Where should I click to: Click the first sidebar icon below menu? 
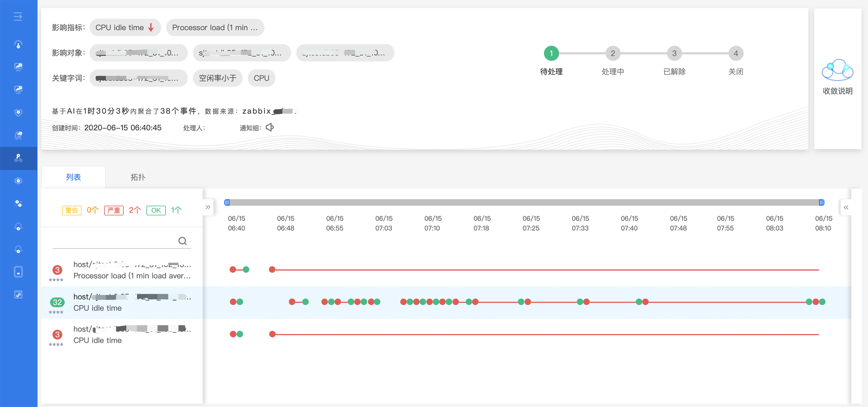[19, 45]
